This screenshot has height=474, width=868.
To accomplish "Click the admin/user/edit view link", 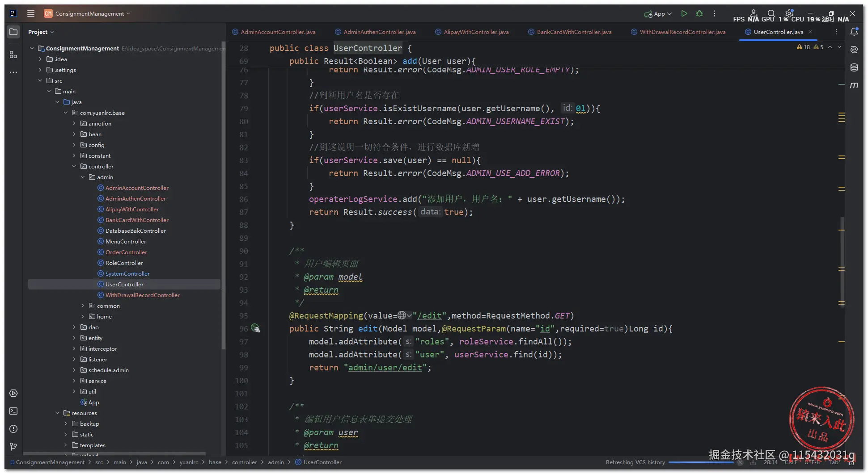I will tap(385, 368).
